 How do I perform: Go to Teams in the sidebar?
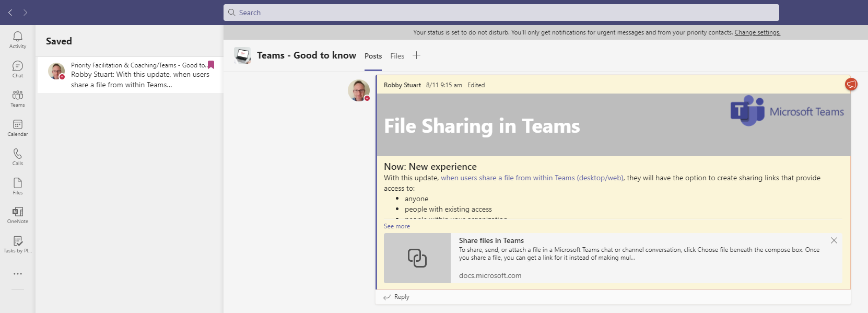(18, 98)
